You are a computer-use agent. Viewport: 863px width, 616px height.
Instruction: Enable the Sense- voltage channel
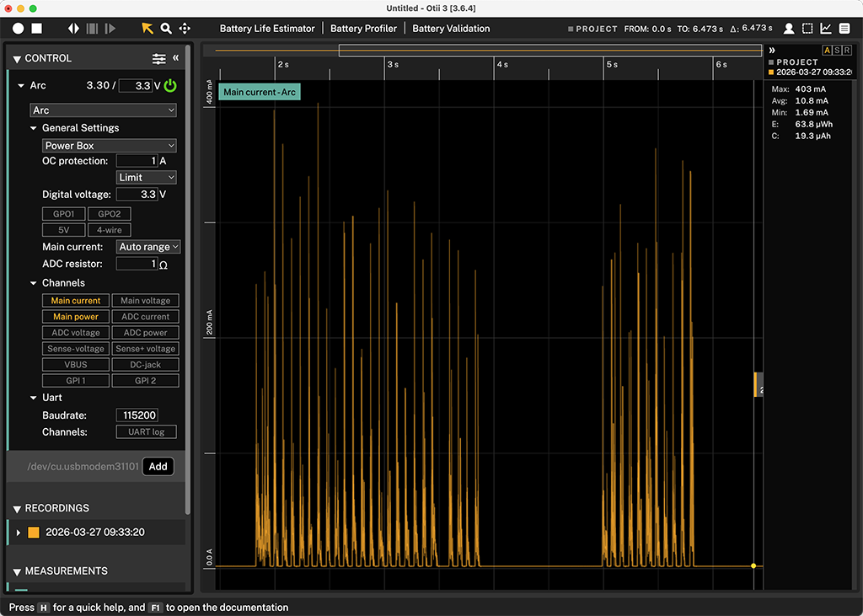pos(76,349)
